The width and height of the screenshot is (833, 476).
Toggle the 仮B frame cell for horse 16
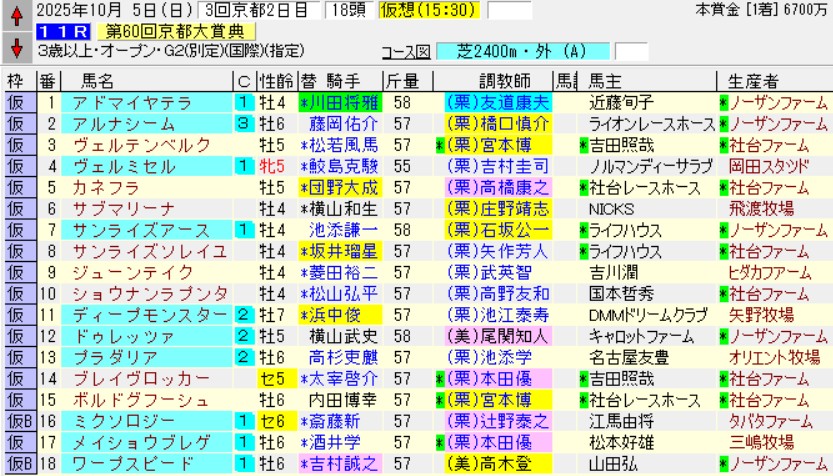[18, 421]
